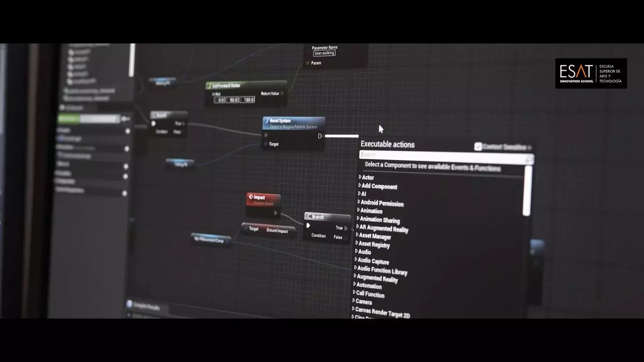The height and width of the screenshot is (362, 644).
Task: Click the User.walking parameter name field
Action: (x=324, y=53)
